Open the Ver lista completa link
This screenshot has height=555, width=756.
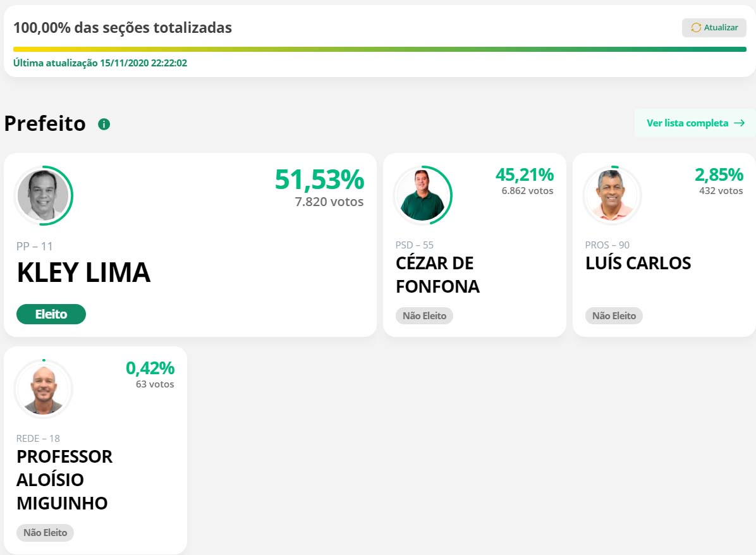click(x=695, y=123)
